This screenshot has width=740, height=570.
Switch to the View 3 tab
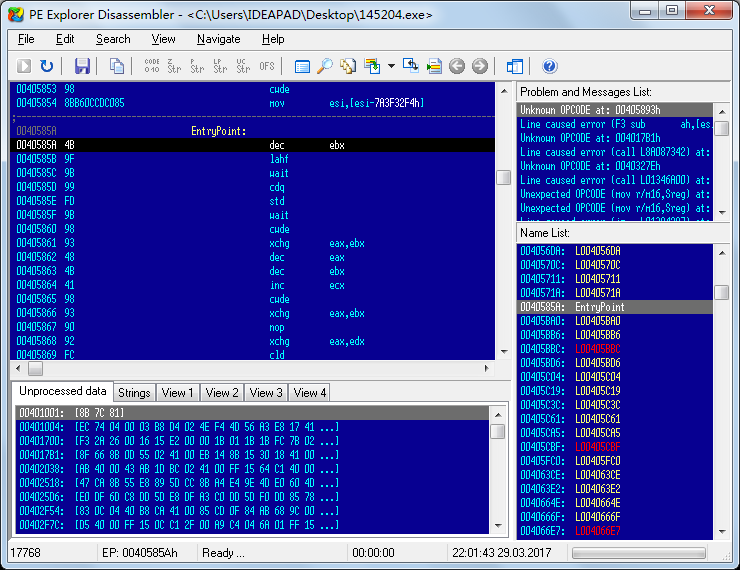pos(266,393)
